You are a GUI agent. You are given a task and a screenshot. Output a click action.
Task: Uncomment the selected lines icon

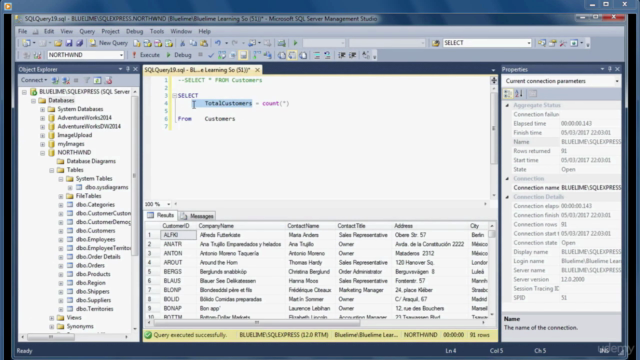[x=327, y=55]
